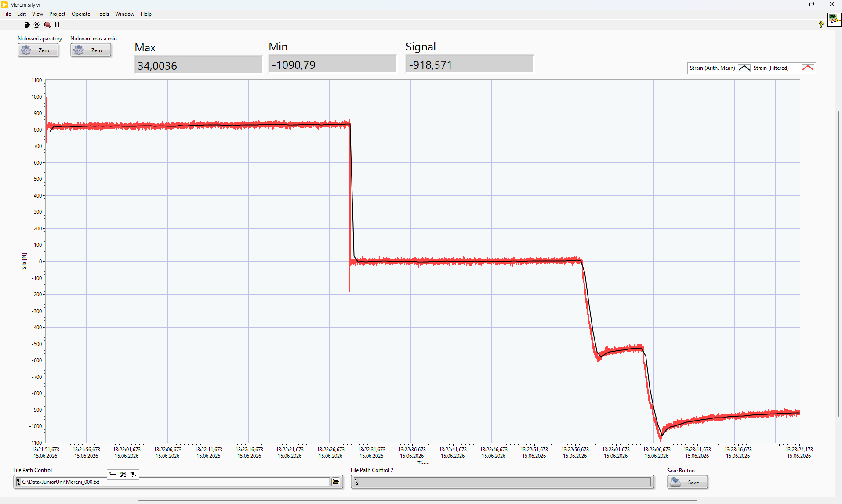This screenshot has height=504, width=842.
Task: Open context help with the question-mark icon
Action: [x=820, y=25]
